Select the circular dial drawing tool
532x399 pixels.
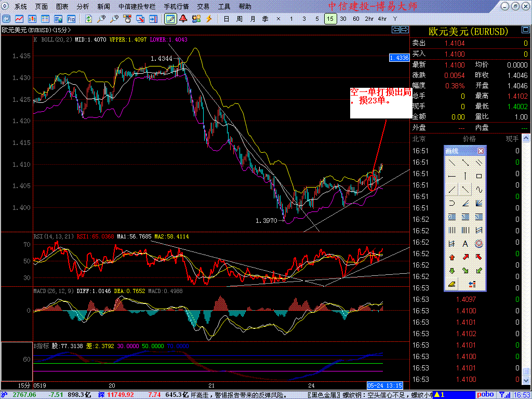point(478,243)
